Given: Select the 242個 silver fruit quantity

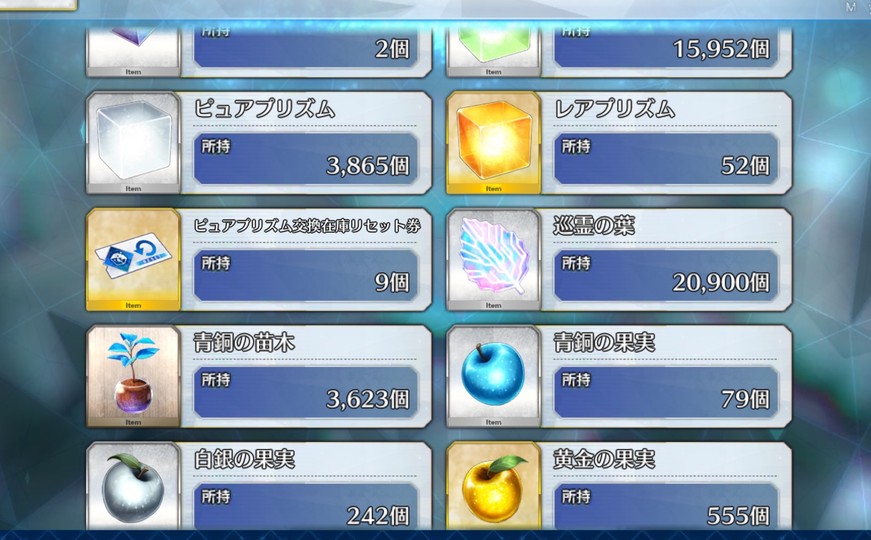Looking at the screenshot, I should point(378,516).
